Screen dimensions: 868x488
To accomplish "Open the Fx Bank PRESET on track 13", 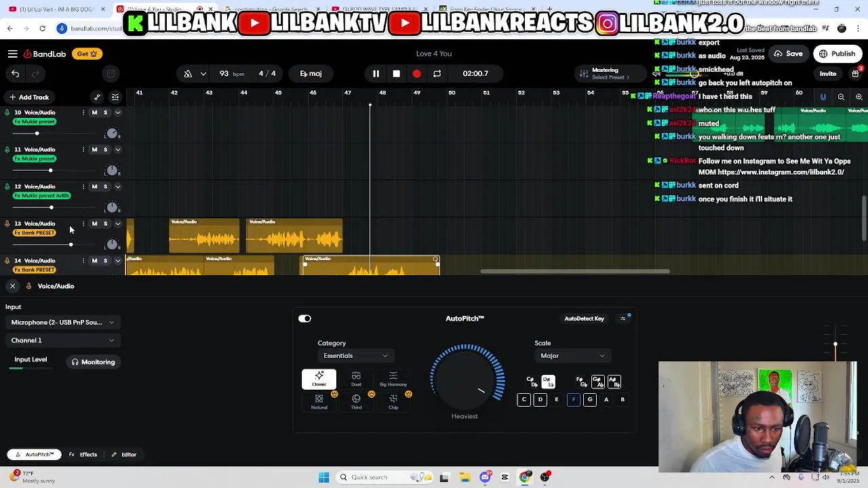I will 35,233.
